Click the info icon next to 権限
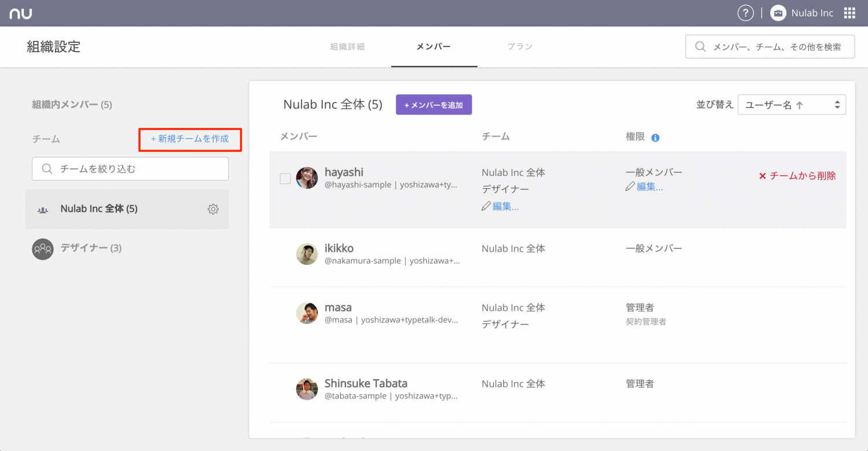The image size is (868, 451). point(656,138)
